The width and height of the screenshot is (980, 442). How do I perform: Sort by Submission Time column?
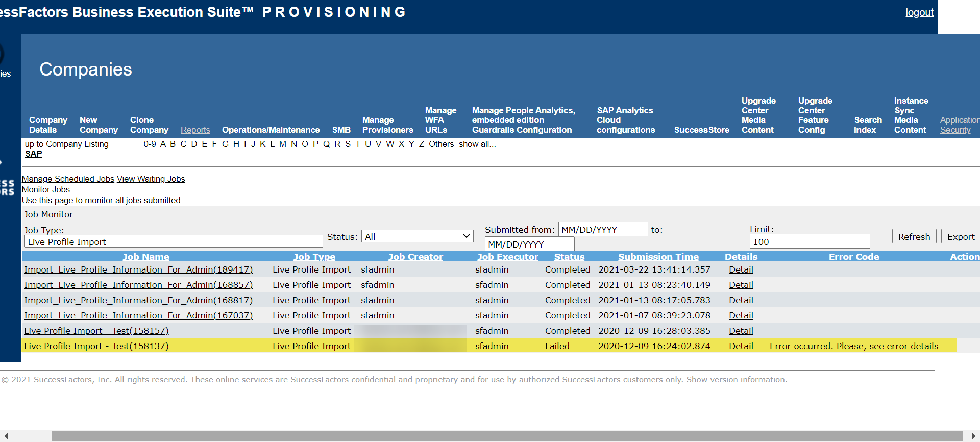pos(658,257)
